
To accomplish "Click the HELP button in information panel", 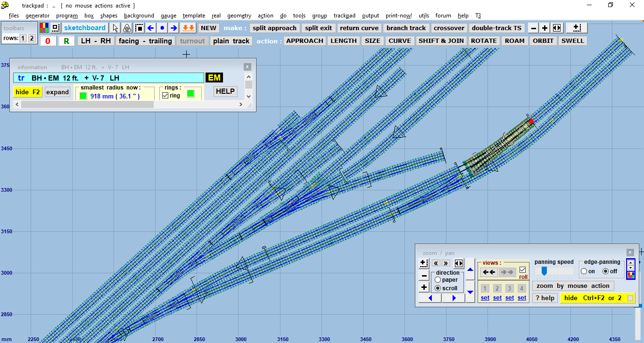I will coord(225,91).
